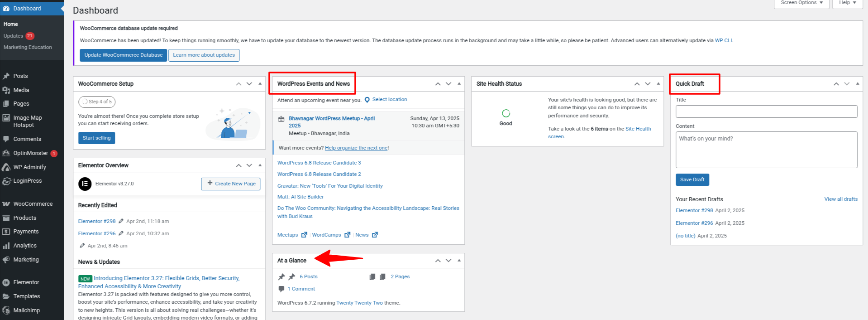Click the location pin icon by Select location
Image resolution: width=868 pixels, height=320 pixels.
pyautogui.click(x=367, y=100)
